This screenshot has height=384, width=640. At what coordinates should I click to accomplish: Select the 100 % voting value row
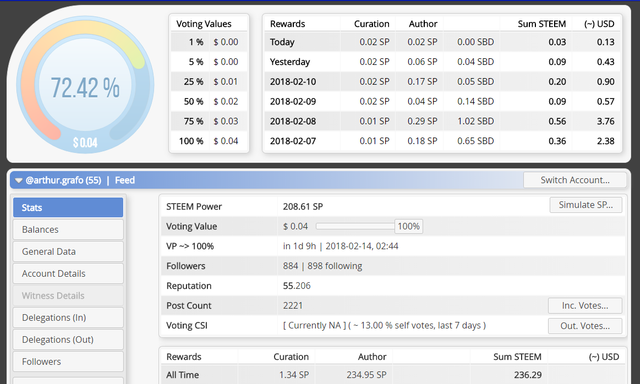pyautogui.click(x=209, y=141)
